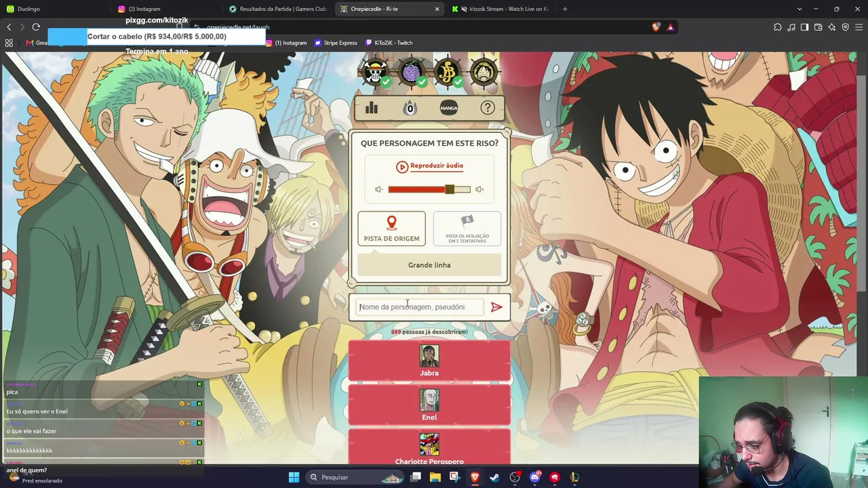This screenshot has width=868, height=488.
Task: Open the media control music note icon
Action: click(791, 27)
